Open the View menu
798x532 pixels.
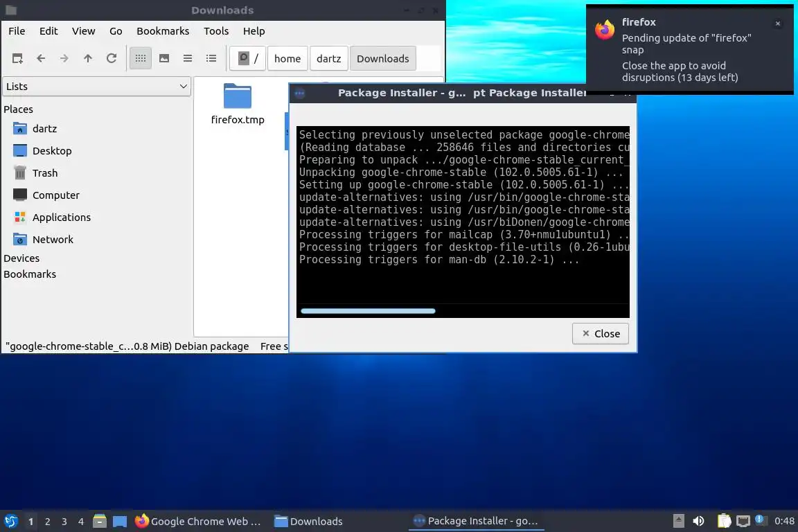(x=83, y=31)
